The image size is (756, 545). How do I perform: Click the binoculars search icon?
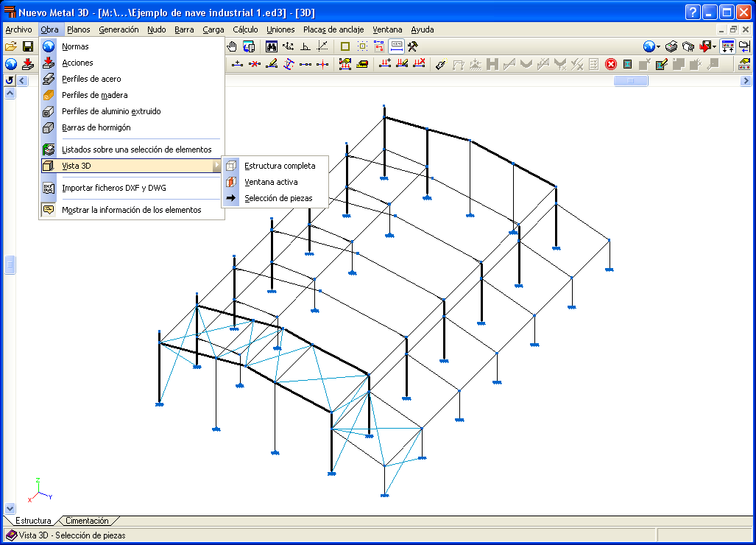tap(272, 46)
